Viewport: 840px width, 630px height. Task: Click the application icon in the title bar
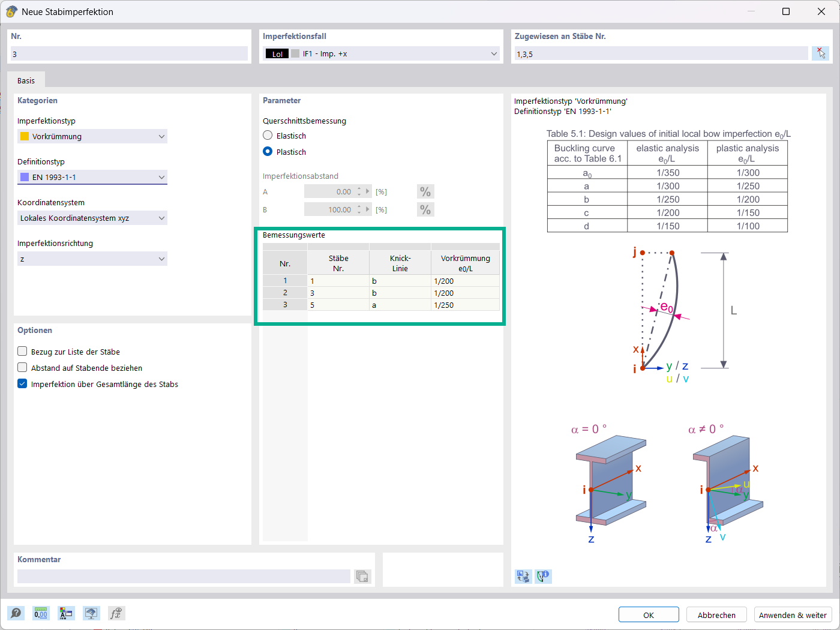11,11
